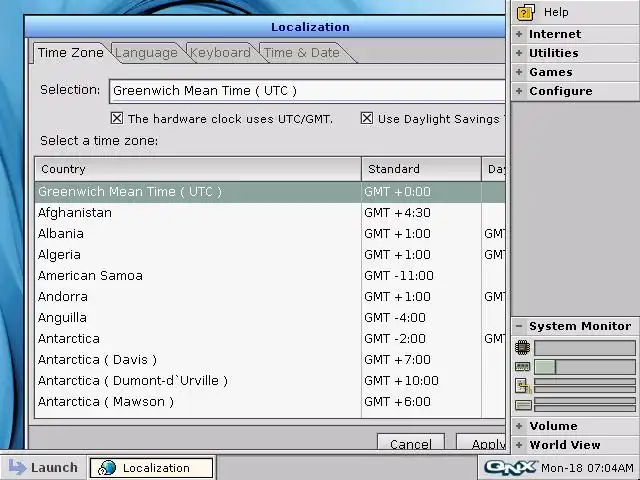The image size is (640, 480).
Task: Click the CPU usage icon in System Monitor
Action: (522, 348)
